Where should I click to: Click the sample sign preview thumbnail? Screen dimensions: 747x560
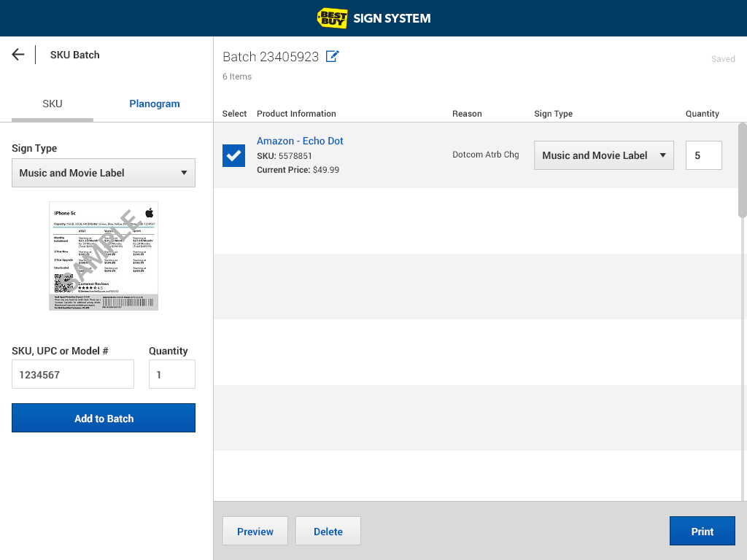(x=104, y=256)
